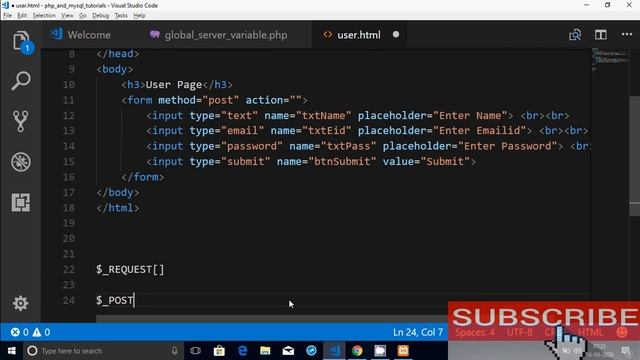Click the unsaved dot on user.html tab
Image resolution: width=640 pixels, height=360 pixels.
(396, 35)
